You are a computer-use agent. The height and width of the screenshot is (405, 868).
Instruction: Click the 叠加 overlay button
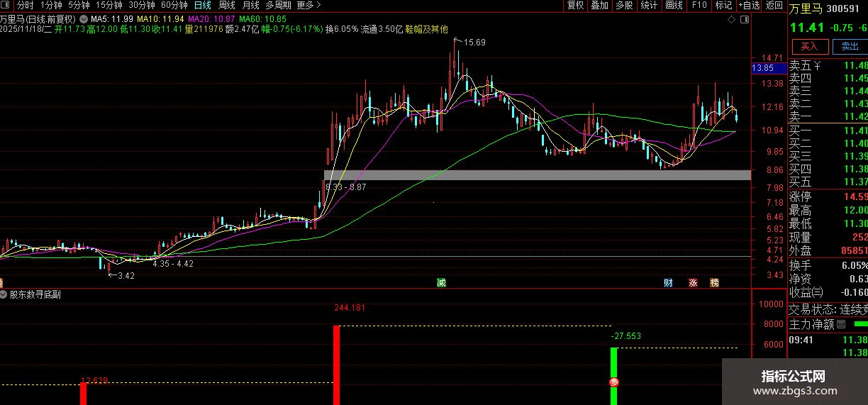click(599, 5)
